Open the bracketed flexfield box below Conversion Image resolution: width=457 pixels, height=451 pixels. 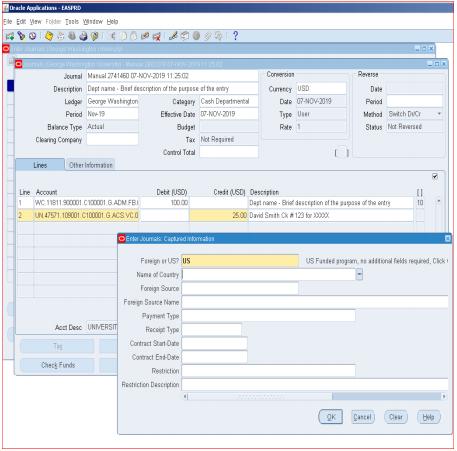pyautogui.click(x=342, y=152)
